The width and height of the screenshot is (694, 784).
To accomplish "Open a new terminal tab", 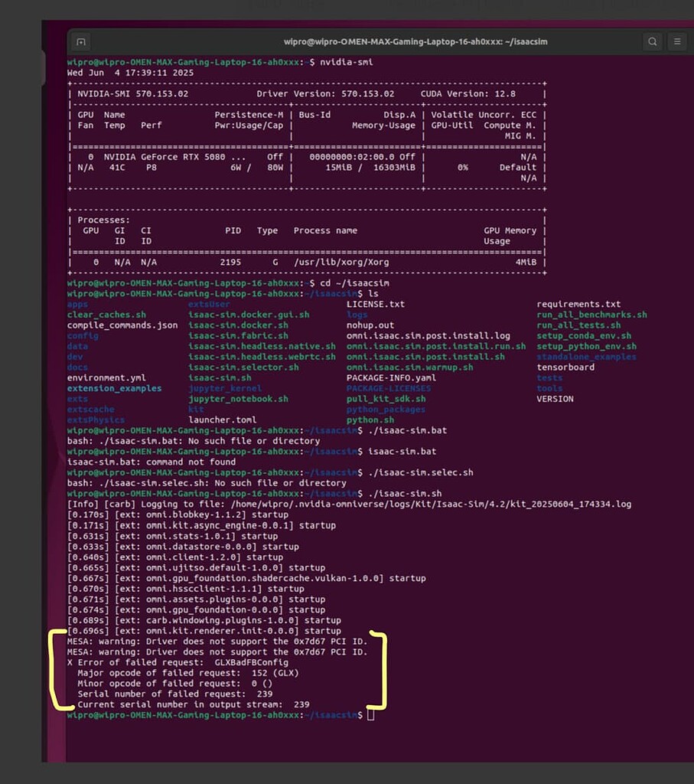I will tap(80, 41).
